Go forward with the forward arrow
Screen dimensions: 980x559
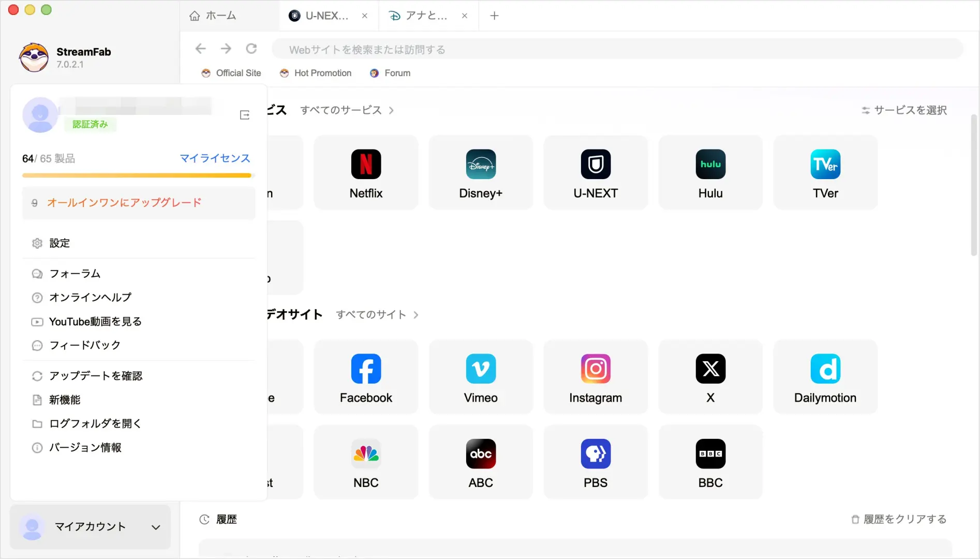(226, 49)
